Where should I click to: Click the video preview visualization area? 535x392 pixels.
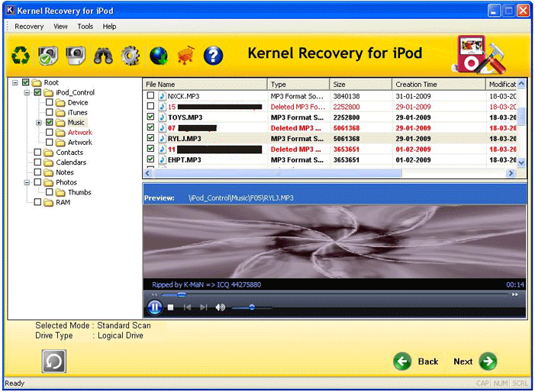click(x=334, y=241)
